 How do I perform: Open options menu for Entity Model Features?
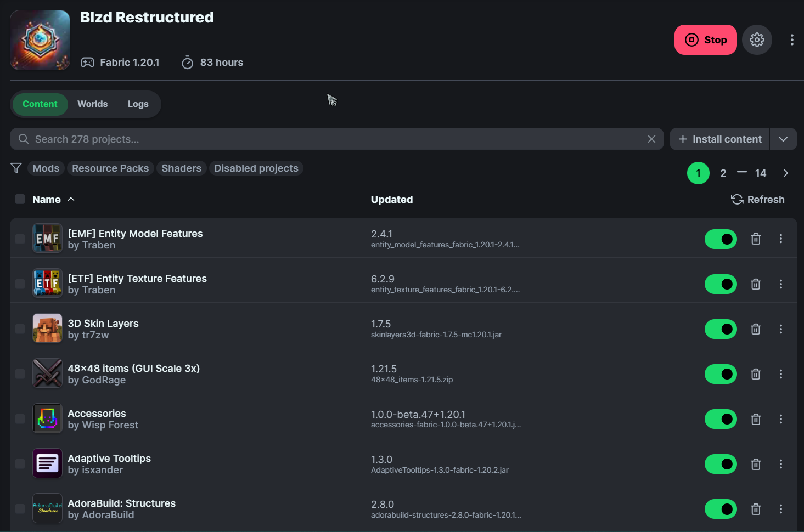point(780,239)
